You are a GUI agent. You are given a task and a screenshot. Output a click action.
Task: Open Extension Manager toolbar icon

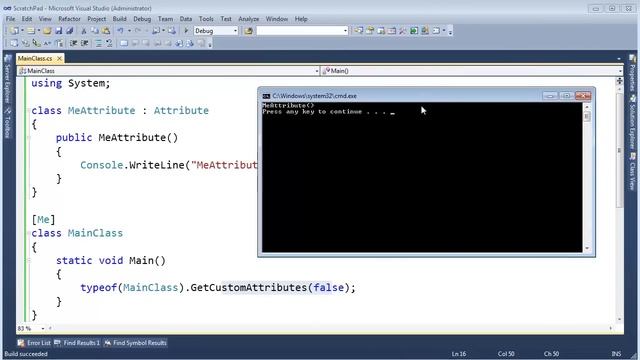pos(424,31)
